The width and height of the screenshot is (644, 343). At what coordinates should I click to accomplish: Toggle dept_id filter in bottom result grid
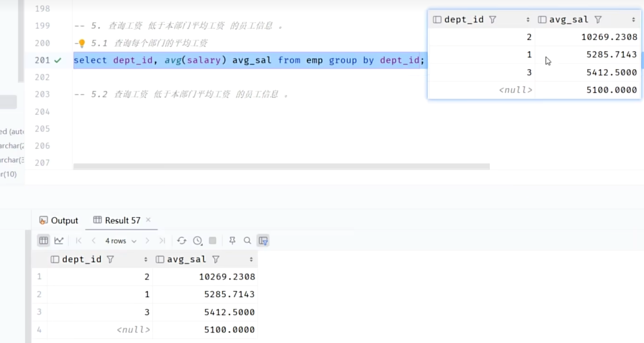[x=110, y=259]
